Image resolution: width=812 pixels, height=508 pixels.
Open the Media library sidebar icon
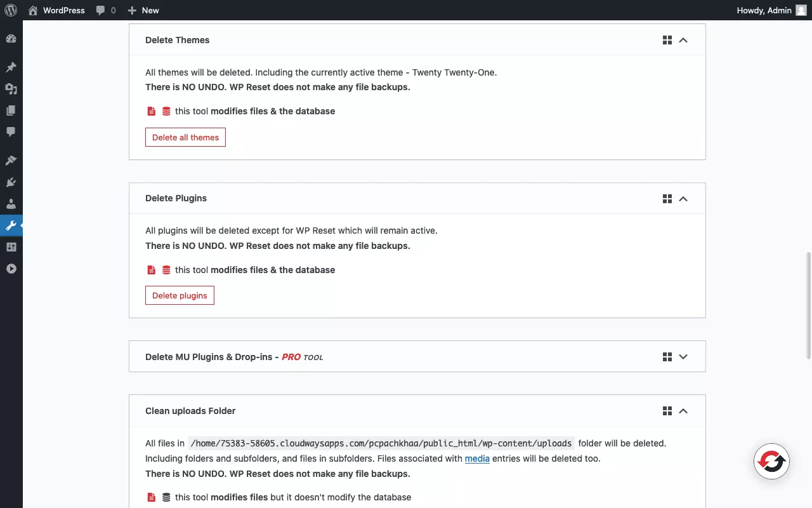(11, 89)
